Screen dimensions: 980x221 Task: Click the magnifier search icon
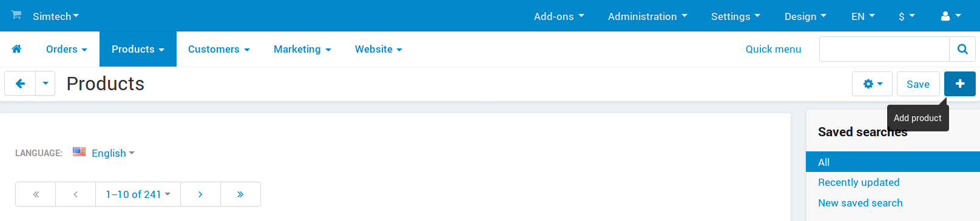[962, 49]
